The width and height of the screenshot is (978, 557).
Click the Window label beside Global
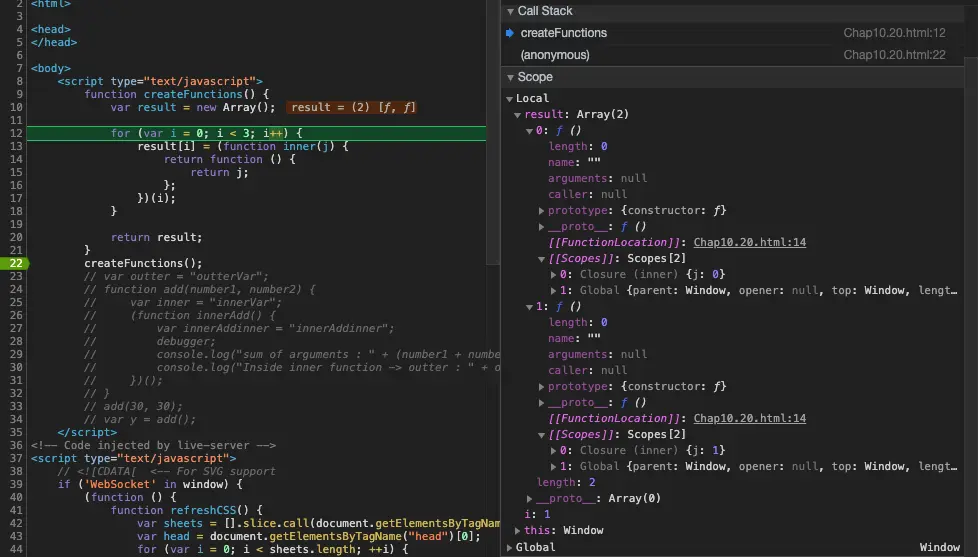[939, 547]
